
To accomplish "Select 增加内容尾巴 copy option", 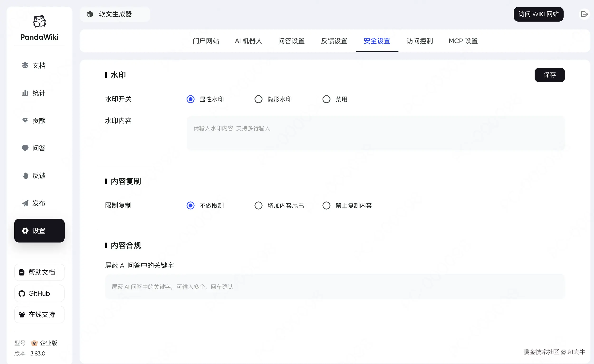I will point(259,205).
